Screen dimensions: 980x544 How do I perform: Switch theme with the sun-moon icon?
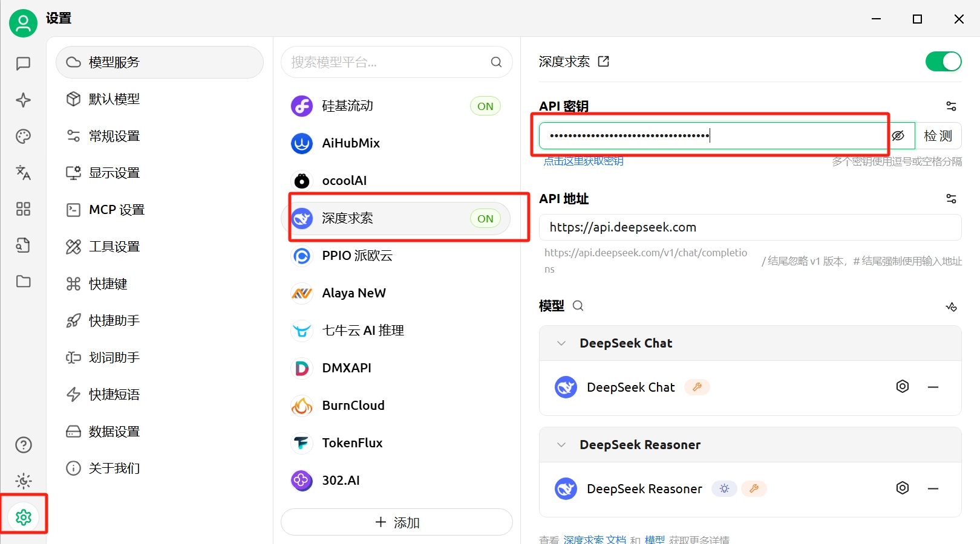(x=23, y=481)
